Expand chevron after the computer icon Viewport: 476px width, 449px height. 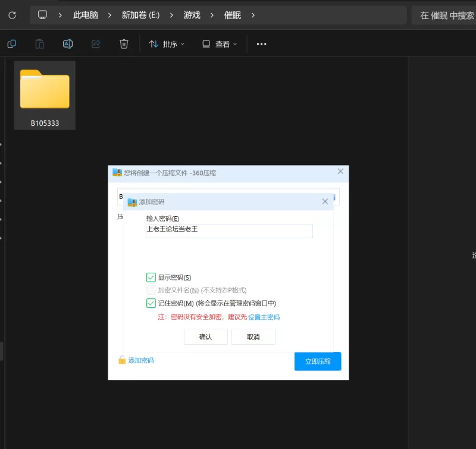(60, 15)
